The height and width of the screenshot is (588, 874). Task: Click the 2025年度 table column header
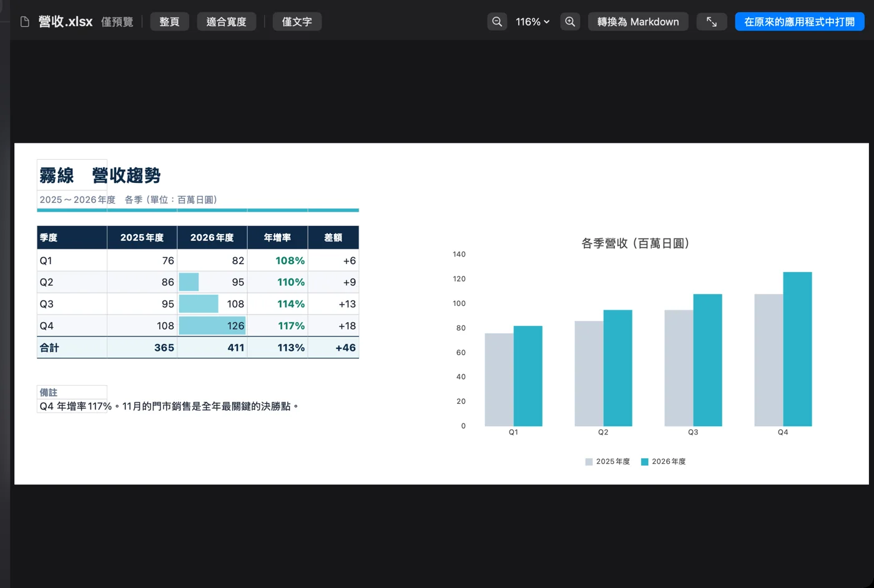pos(142,238)
